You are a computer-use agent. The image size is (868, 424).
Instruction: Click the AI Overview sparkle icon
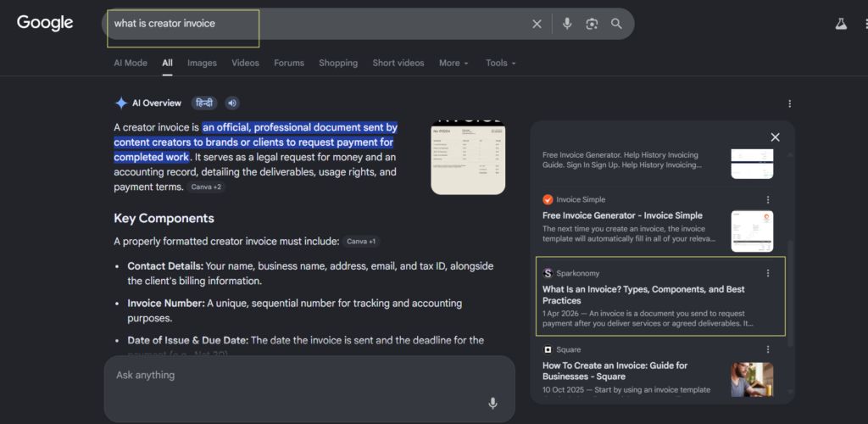pos(120,103)
